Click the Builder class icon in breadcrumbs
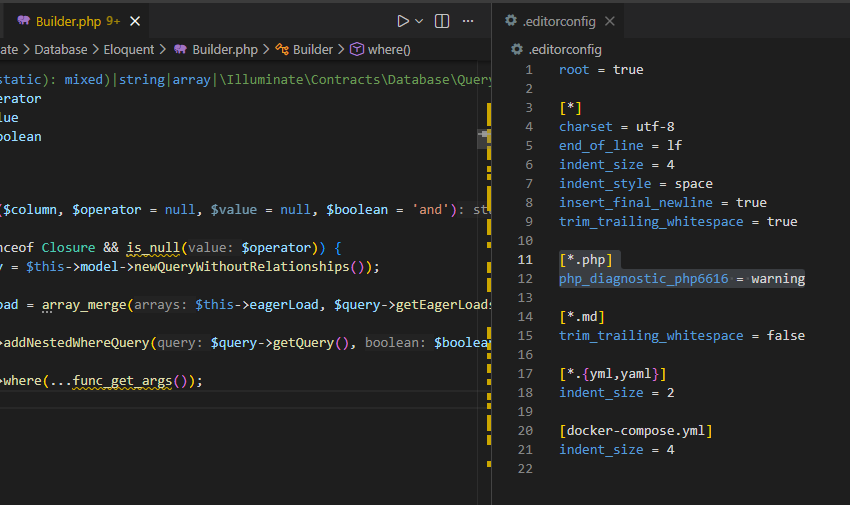850x505 pixels. [x=282, y=49]
